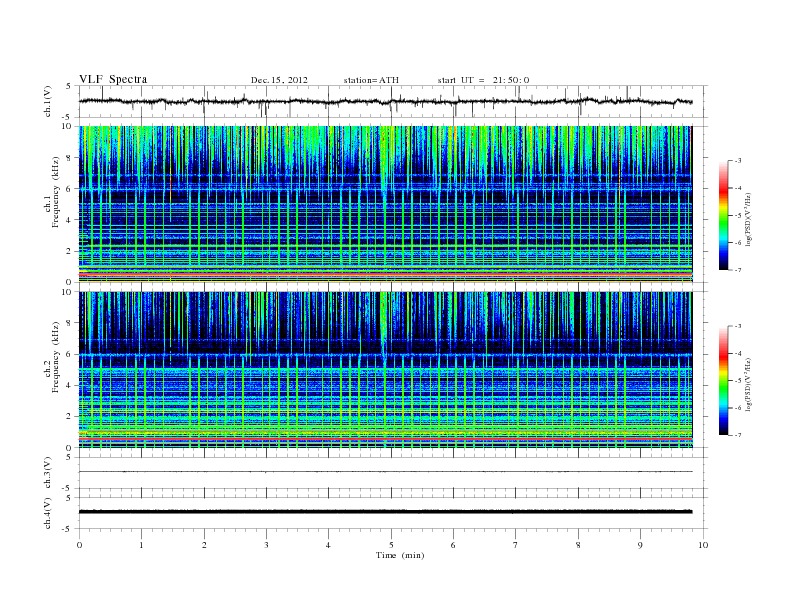792x612 pixels.
Task: Click inside the ch.1 spectrogram image
Action: (385, 204)
